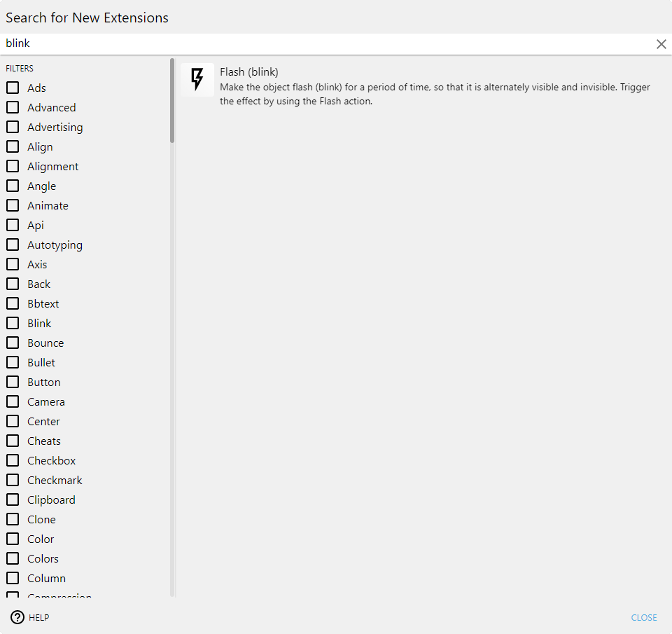This screenshot has width=672, height=634.
Task: Check the Blink filter checkbox
Action: pyautogui.click(x=13, y=323)
